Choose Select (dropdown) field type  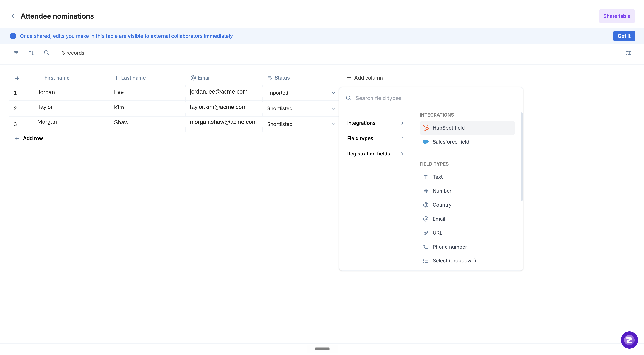click(x=467, y=261)
